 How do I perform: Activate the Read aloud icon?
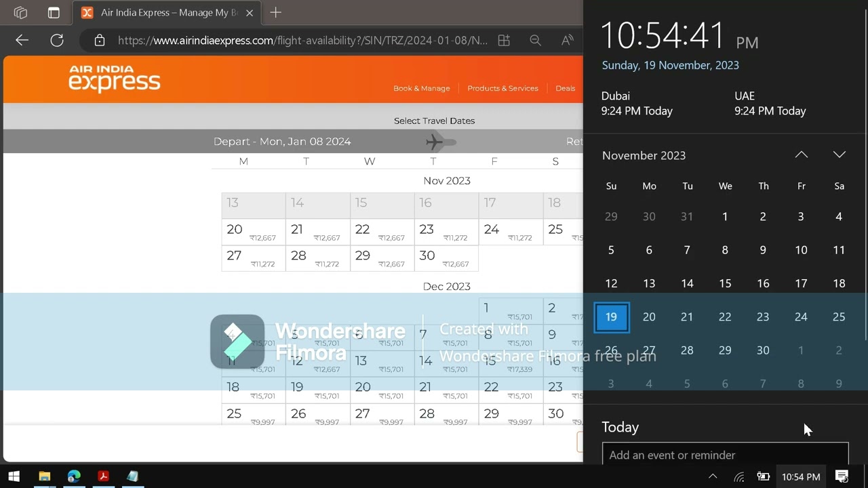coord(568,41)
